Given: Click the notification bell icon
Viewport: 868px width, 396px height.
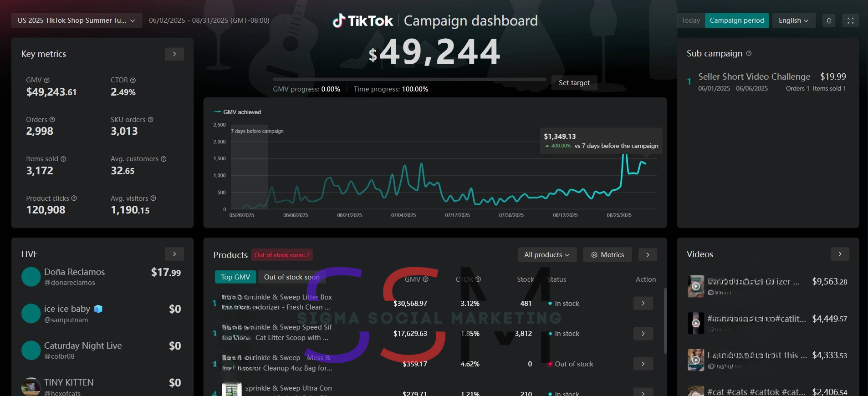Looking at the screenshot, I should [829, 20].
